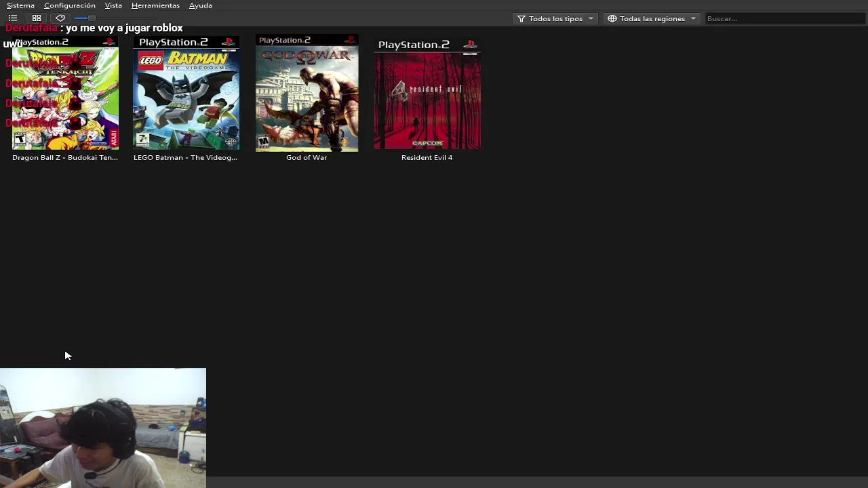
Task: Select the Dragon Ball Z Budokai Tenkaichi cover
Action: 65,93
